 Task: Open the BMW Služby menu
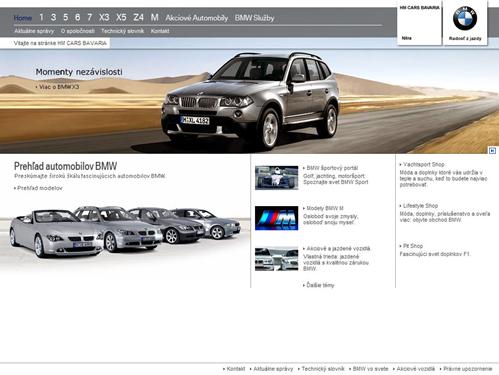[254, 18]
